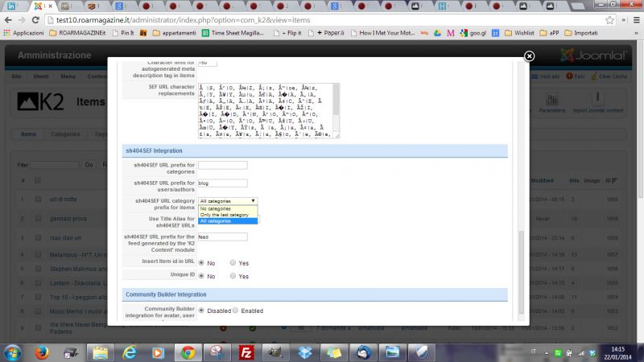This screenshot has height=362, width=644.
Task: Click the popup's vertical scrollbar
Action: coord(521,272)
